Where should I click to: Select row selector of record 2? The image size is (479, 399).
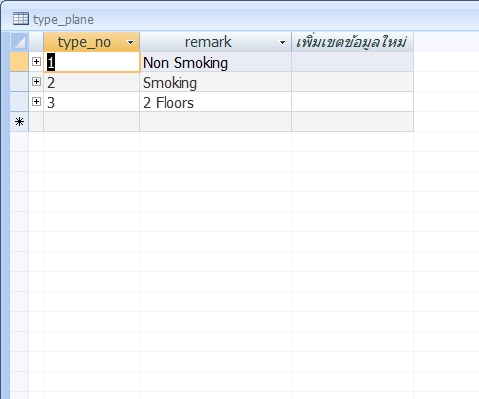click(x=19, y=82)
